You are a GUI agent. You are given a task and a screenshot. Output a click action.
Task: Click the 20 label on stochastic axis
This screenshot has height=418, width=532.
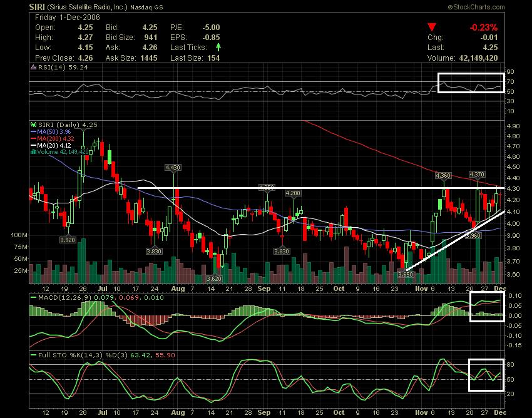click(510, 394)
